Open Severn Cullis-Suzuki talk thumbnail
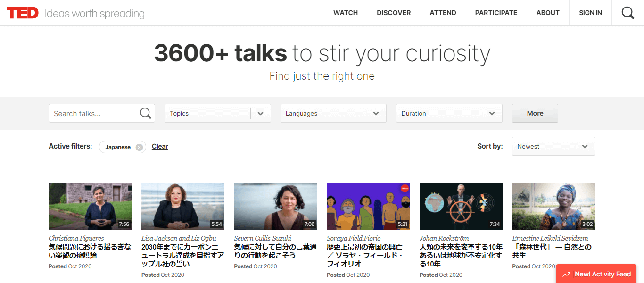The width and height of the screenshot is (644, 283). click(275, 206)
